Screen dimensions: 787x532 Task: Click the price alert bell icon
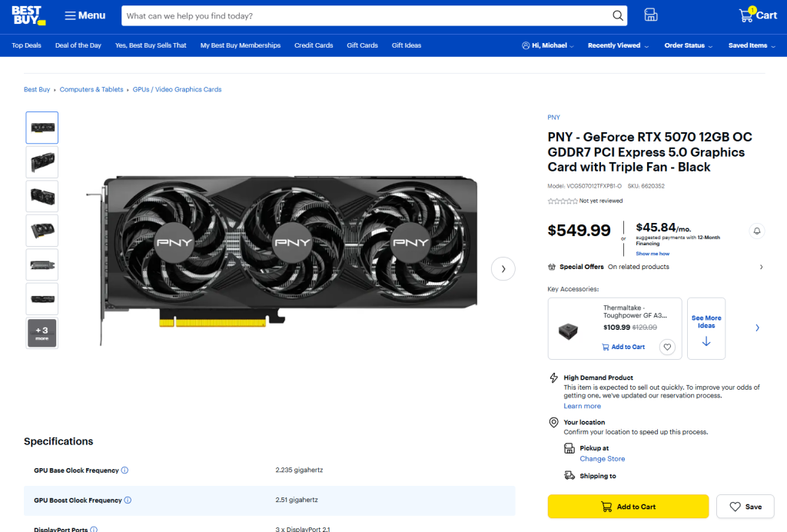pyautogui.click(x=756, y=231)
